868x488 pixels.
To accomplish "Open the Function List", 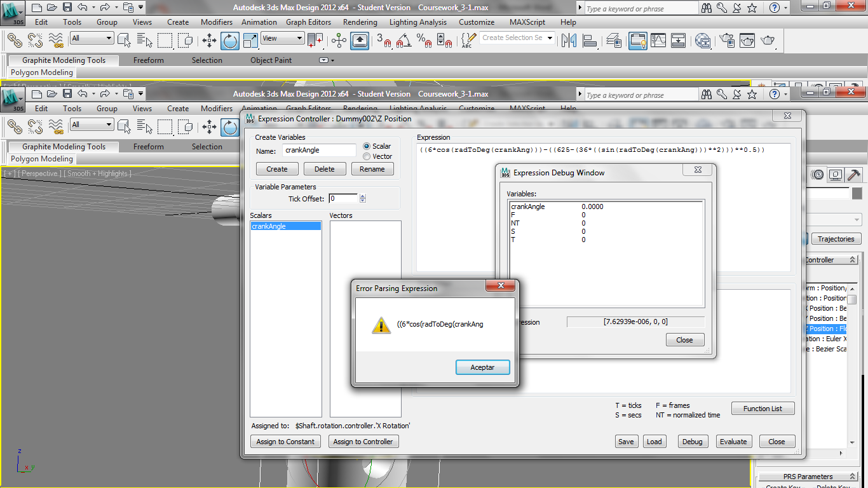I will click(763, 409).
